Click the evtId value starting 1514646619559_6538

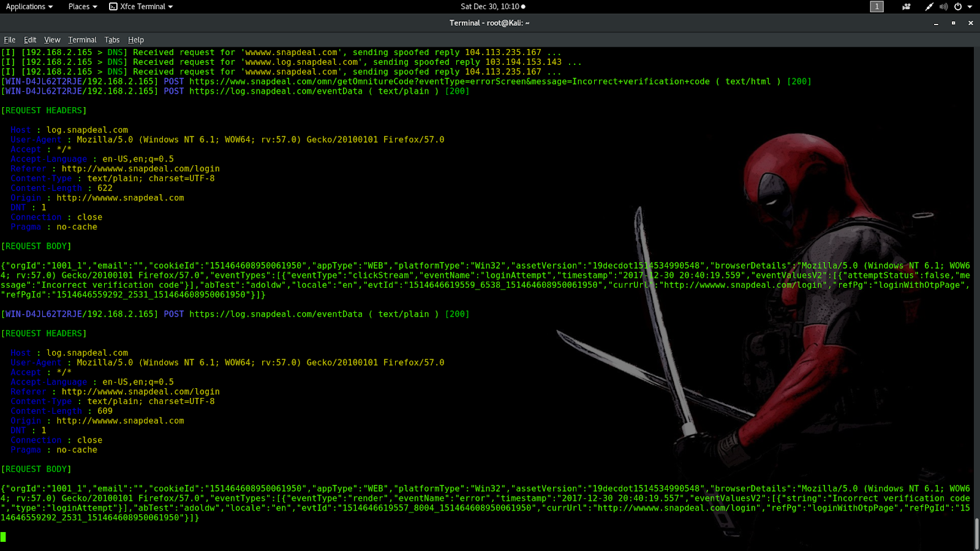[x=503, y=285]
